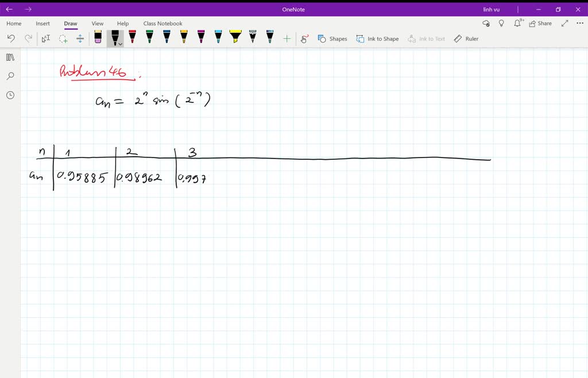The image size is (588, 378).
Task: Check sync status via the cloud icon
Action: tap(486, 23)
